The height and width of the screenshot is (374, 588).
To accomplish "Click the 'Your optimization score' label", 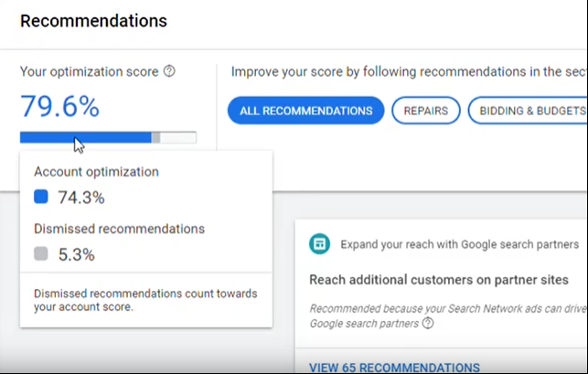I will point(90,71).
